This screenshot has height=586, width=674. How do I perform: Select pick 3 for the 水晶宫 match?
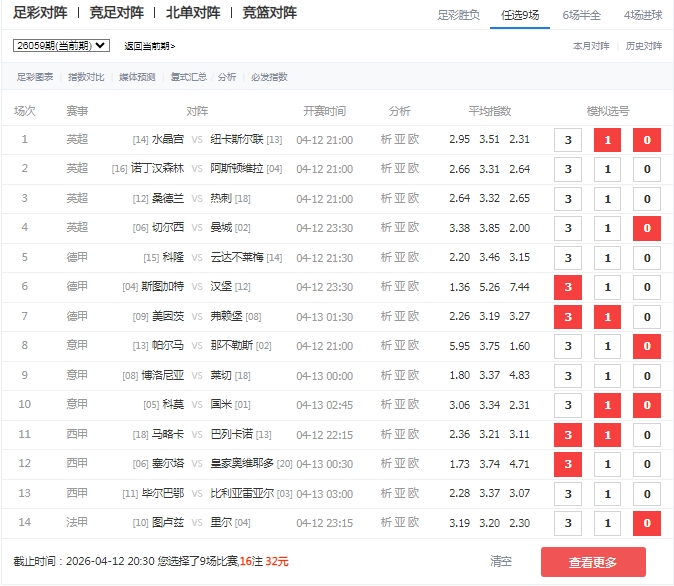(568, 140)
